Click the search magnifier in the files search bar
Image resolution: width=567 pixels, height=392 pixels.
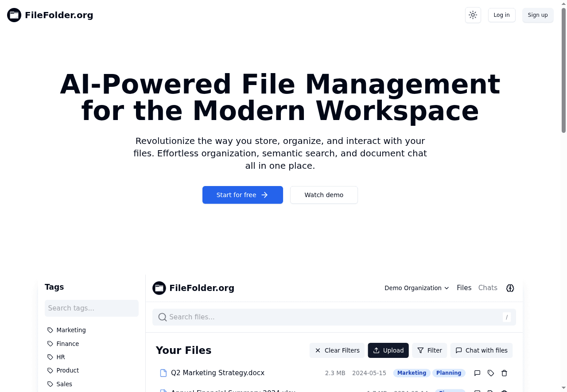point(162,317)
